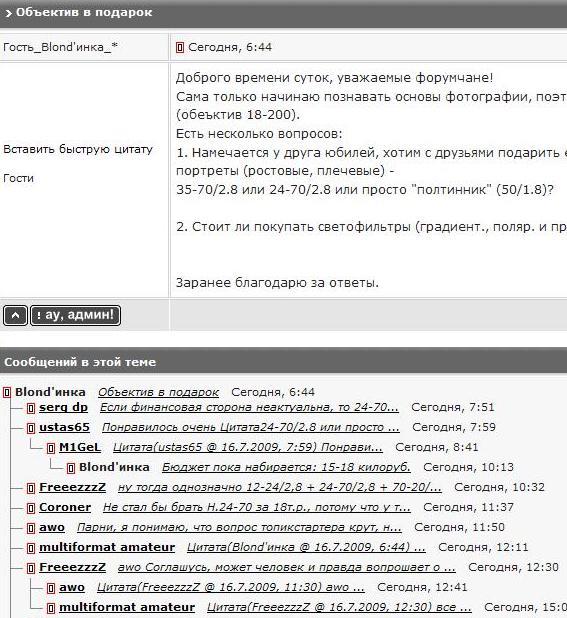Open message 'Цитата(FreeezzzZ @ 16.7.2009, 11:30) awo'
Screen dimensions: 567x618
(231, 587)
